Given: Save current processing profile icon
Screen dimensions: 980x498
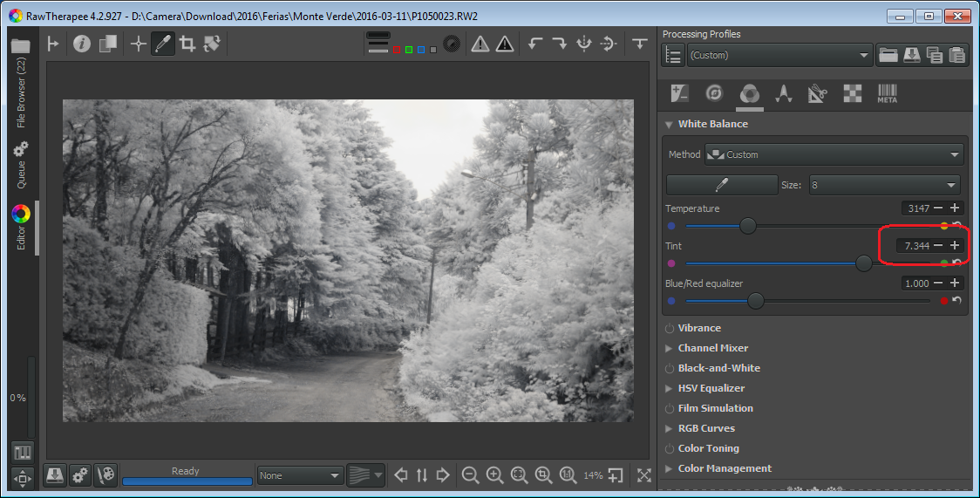Looking at the screenshot, I should pyautogui.click(x=911, y=55).
